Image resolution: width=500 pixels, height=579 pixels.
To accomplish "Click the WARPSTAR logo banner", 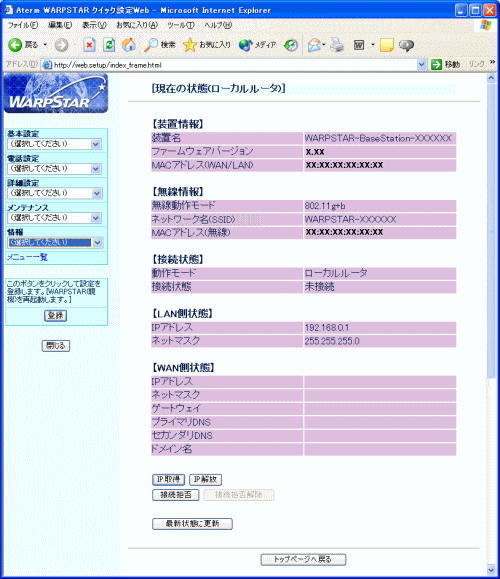I will pos(56,93).
